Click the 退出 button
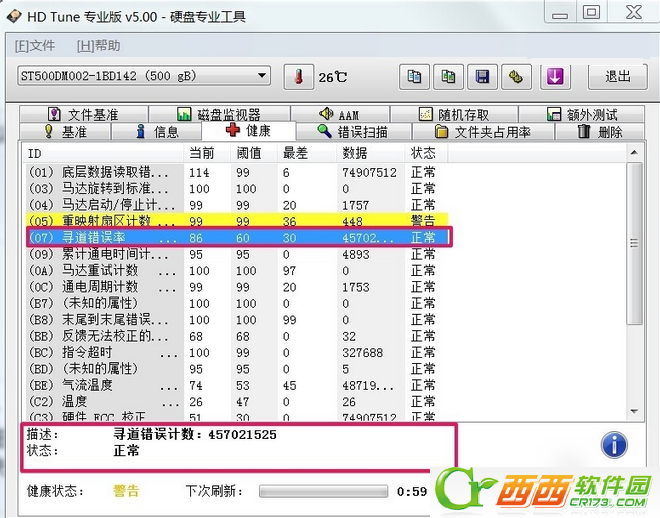The width and height of the screenshot is (660, 518). coord(617,77)
